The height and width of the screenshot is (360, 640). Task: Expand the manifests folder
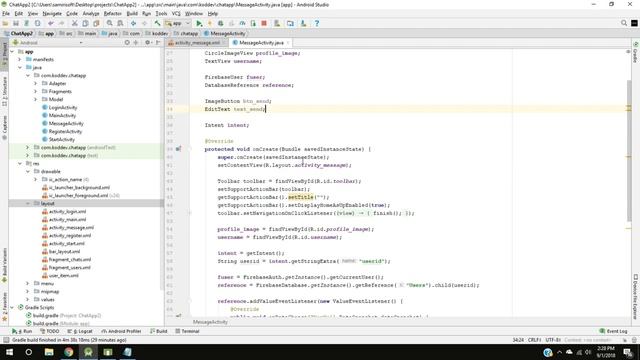(x=20, y=60)
